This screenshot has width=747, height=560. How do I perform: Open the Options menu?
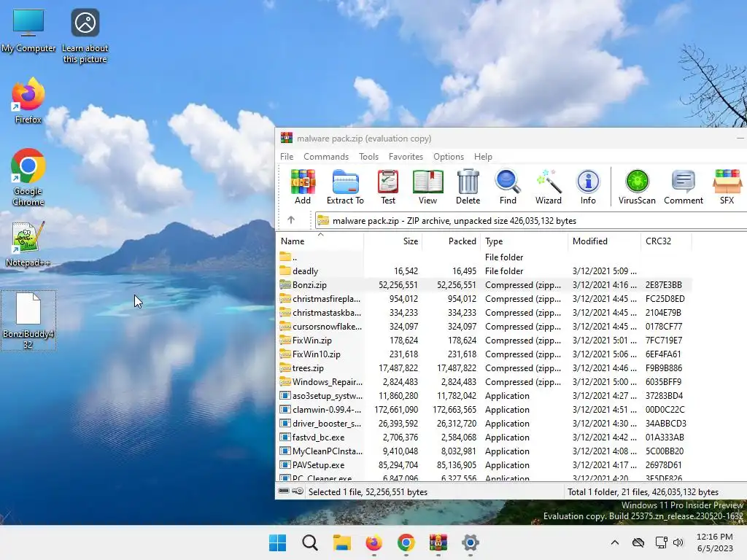449,157
